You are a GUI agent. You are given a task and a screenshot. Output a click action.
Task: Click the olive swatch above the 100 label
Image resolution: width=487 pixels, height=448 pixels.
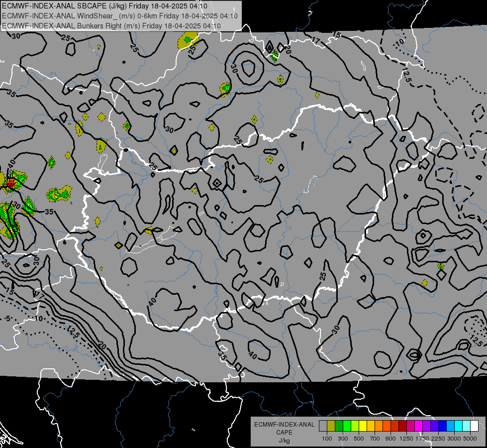pyautogui.click(x=331, y=426)
